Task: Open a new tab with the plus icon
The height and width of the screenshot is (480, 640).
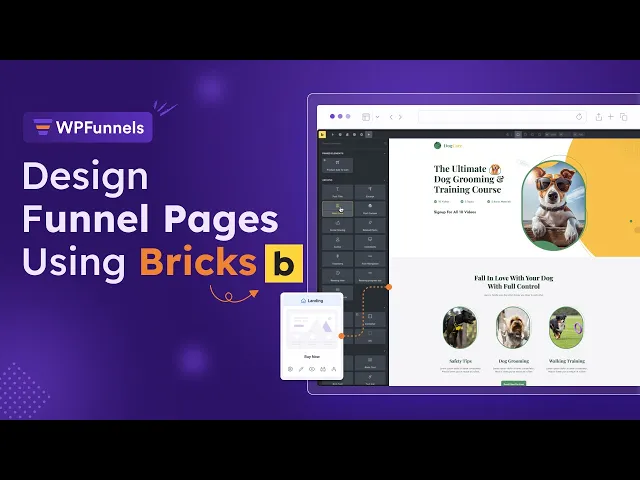Action: [611, 117]
